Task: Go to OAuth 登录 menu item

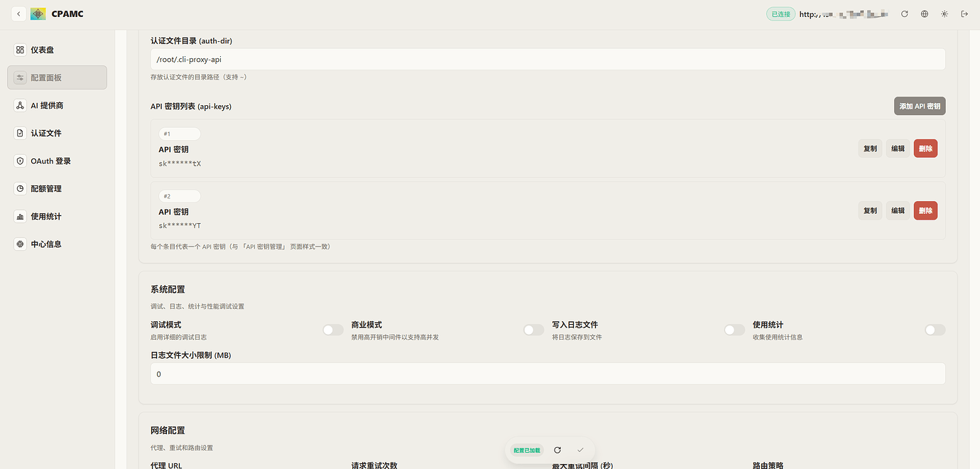Action: [58, 161]
